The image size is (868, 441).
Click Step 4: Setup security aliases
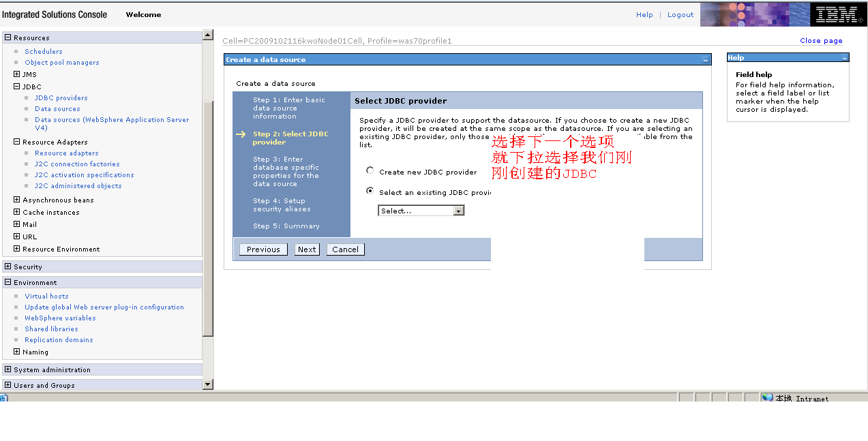click(x=282, y=205)
